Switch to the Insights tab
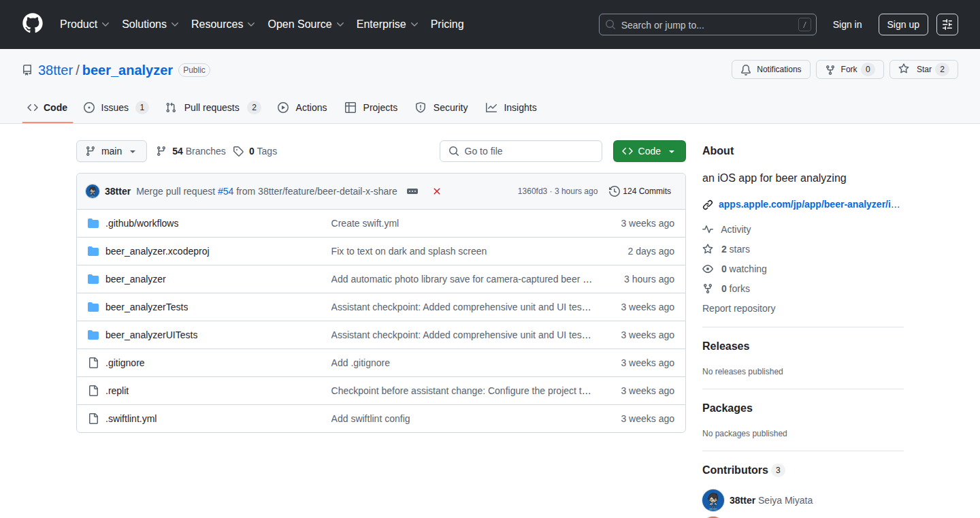The height and width of the screenshot is (518, 980). (511, 108)
